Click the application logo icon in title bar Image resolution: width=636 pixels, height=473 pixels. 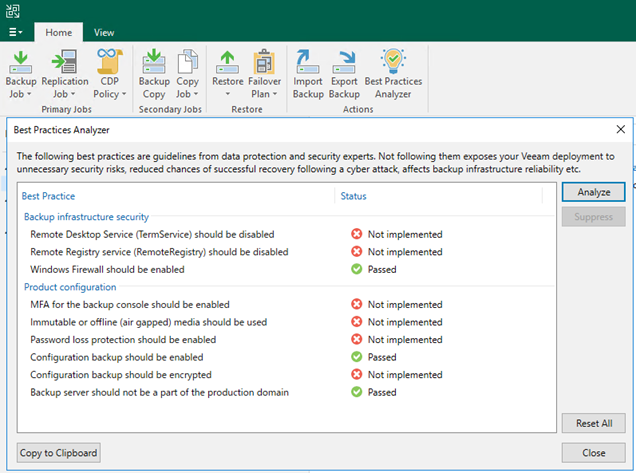pos(13,11)
